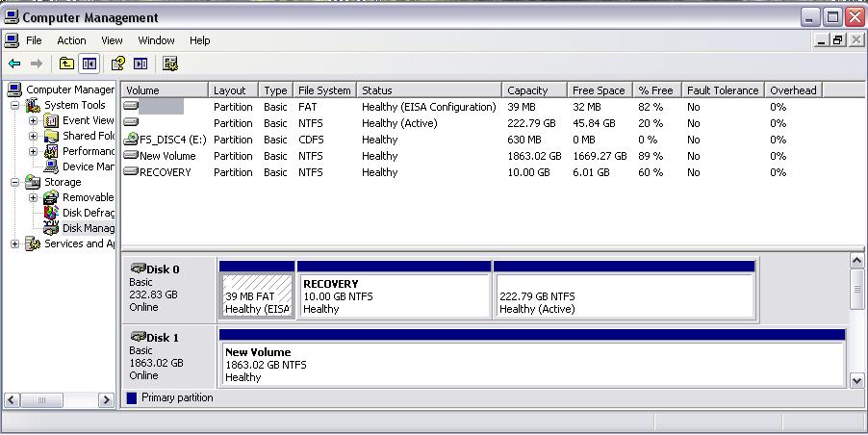
Task: Open the Action menu
Action: click(x=71, y=40)
